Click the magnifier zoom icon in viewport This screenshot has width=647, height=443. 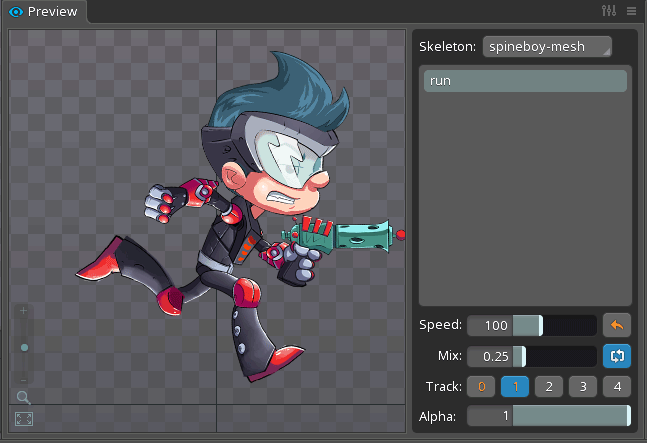[x=24, y=398]
